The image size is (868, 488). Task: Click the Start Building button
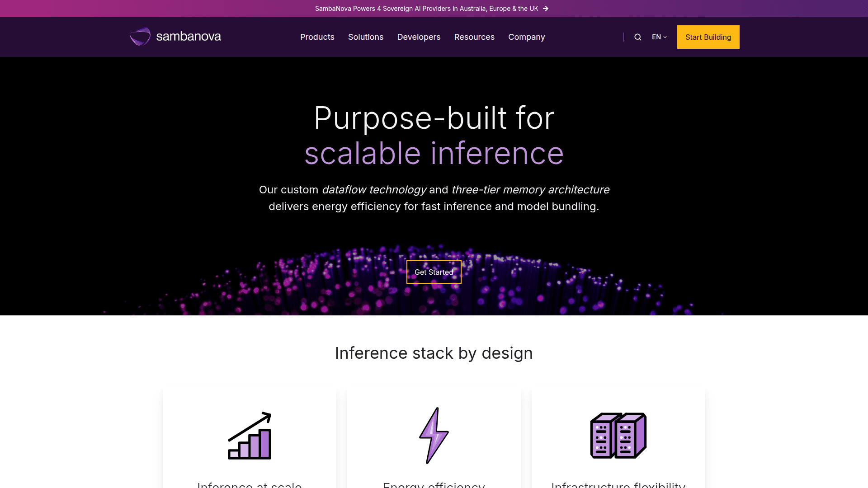[708, 37]
